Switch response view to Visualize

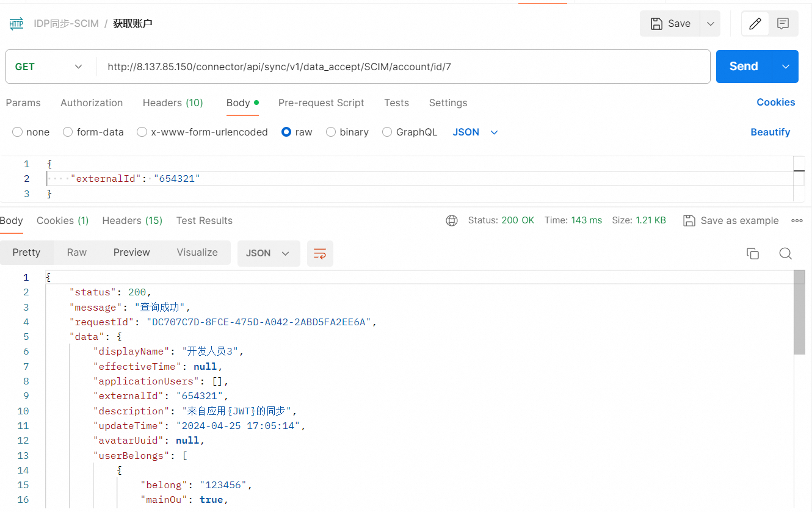tap(197, 253)
